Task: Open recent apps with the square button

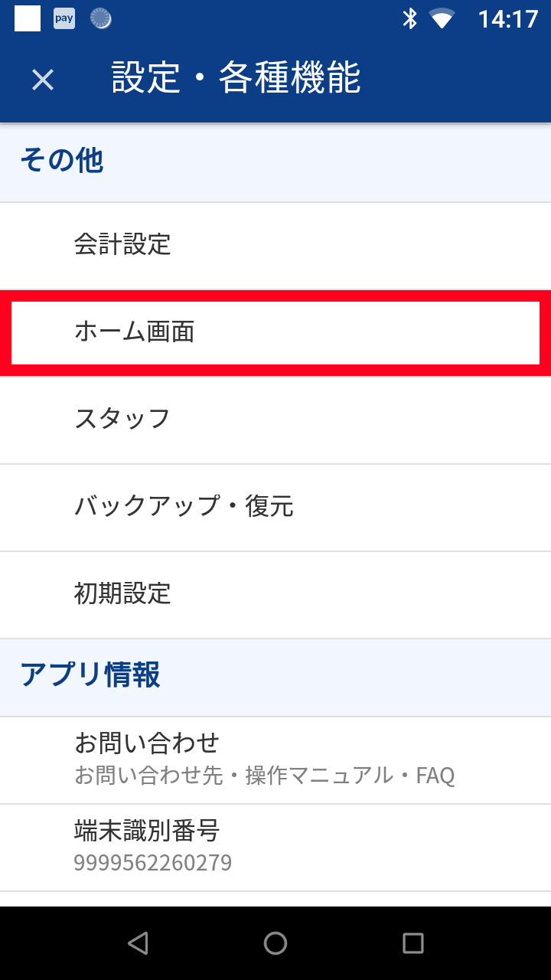Action: 412,943
